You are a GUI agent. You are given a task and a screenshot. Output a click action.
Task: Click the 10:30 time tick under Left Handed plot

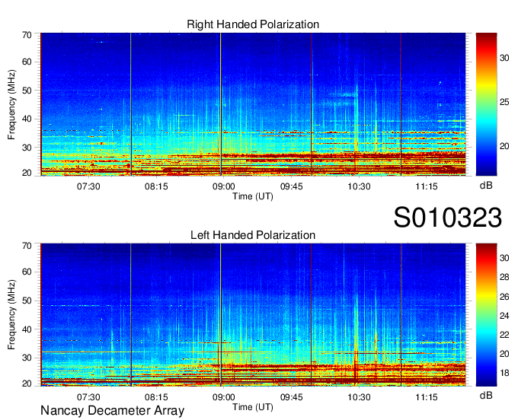tap(359, 397)
